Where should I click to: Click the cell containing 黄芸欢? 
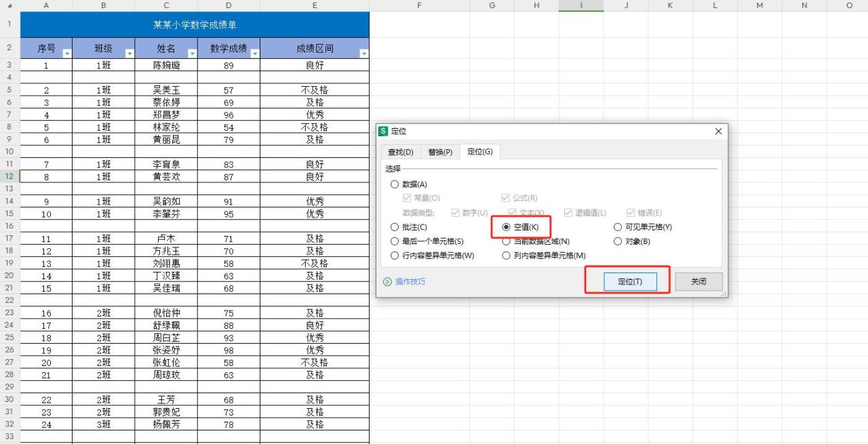pyautogui.click(x=166, y=176)
